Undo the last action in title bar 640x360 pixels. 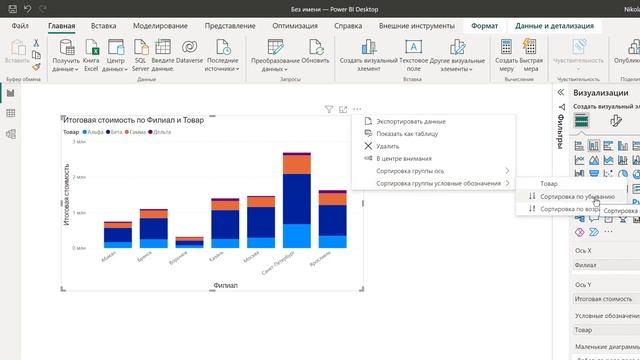(27, 9)
